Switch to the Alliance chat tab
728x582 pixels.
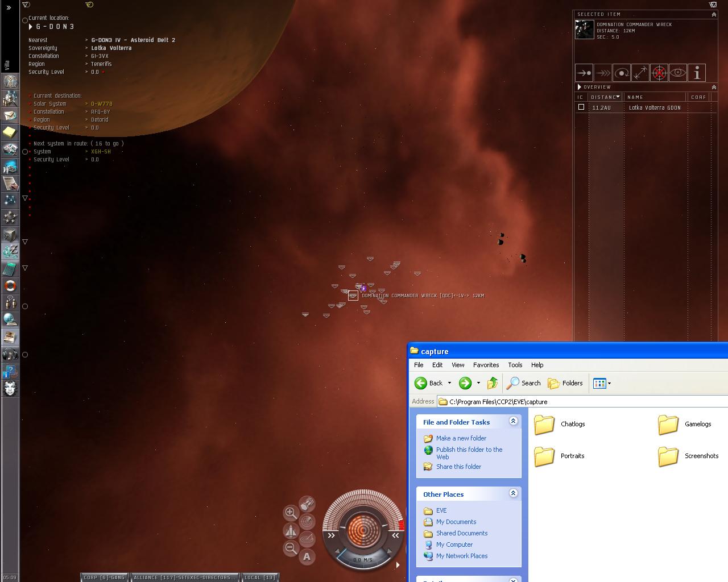[x=185, y=577]
